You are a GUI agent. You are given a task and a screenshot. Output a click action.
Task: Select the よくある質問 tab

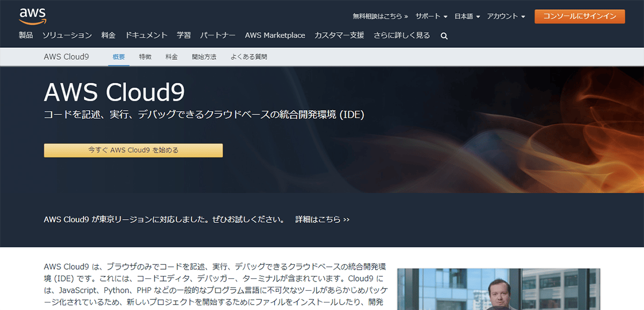tap(248, 57)
